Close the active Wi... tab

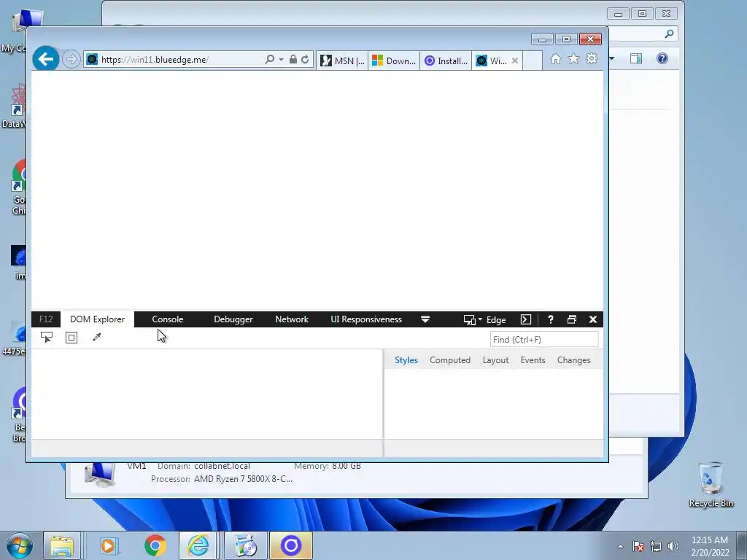515,61
